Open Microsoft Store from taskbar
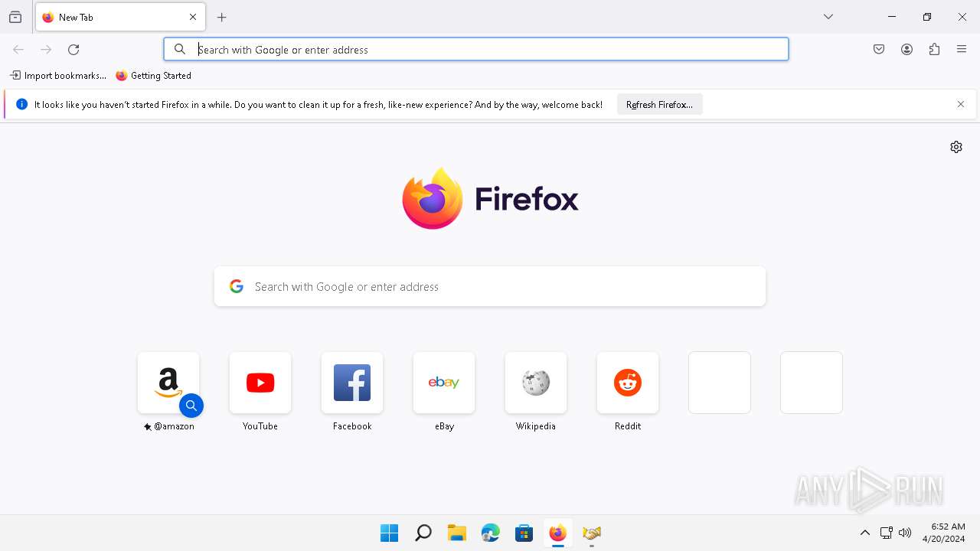Viewport: 980px width, 551px height. click(524, 533)
